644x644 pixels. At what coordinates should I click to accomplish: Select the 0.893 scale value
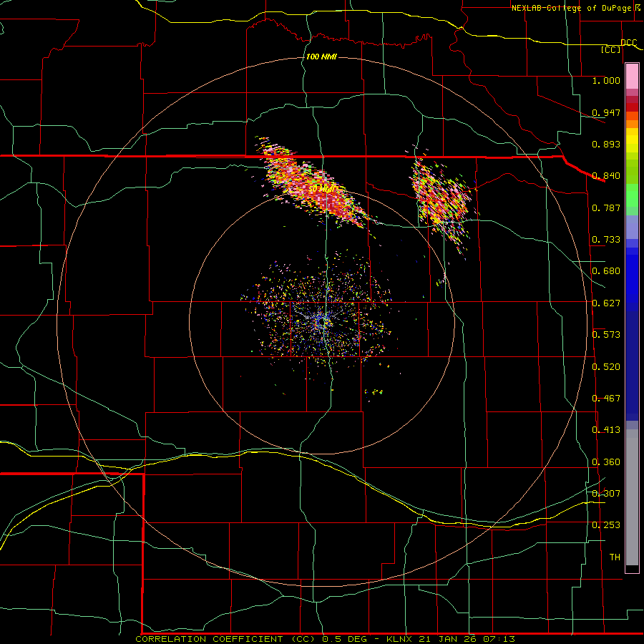(x=606, y=144)
